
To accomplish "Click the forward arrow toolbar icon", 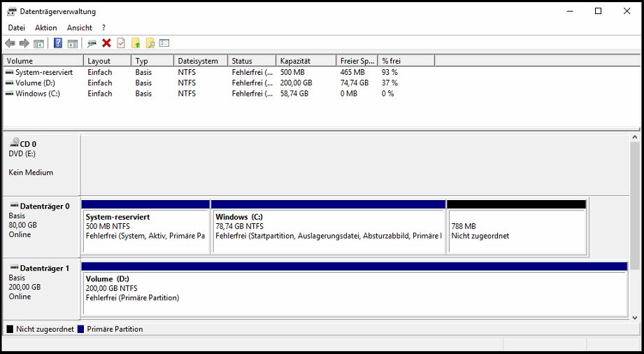I will click(x=24, y=43).
